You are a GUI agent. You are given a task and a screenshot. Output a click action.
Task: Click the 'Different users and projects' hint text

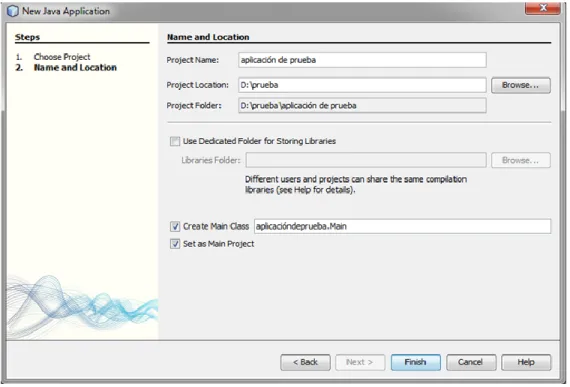point(356,185)
